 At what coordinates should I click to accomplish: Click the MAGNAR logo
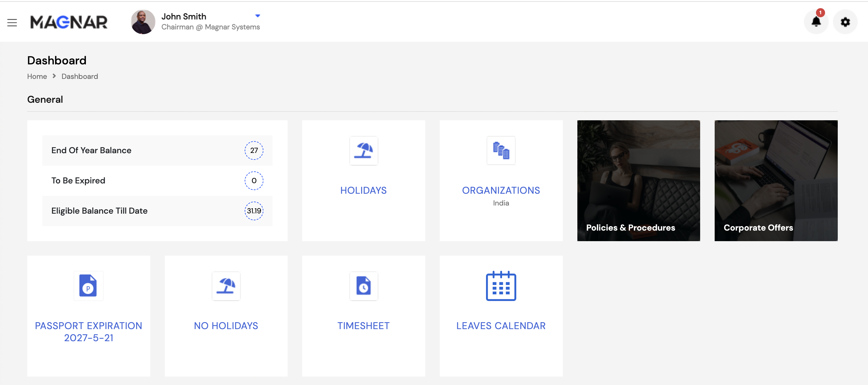coord(69,22)
